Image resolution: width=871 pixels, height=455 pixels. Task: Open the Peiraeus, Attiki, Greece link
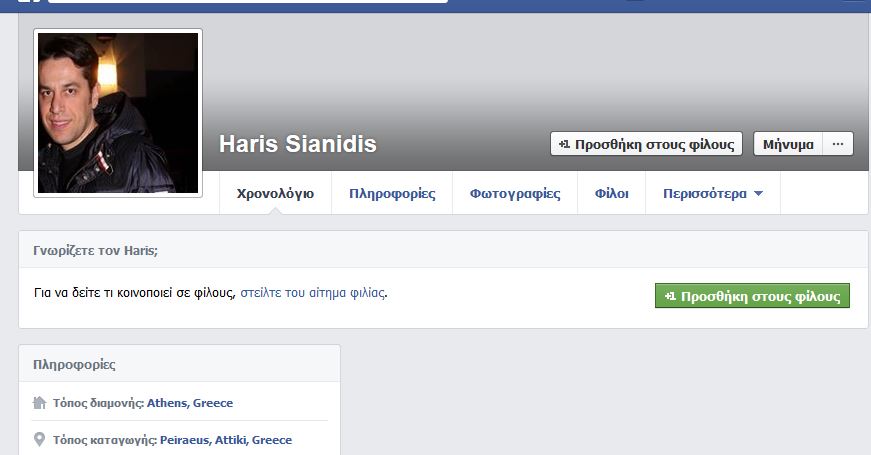(226, 440)
